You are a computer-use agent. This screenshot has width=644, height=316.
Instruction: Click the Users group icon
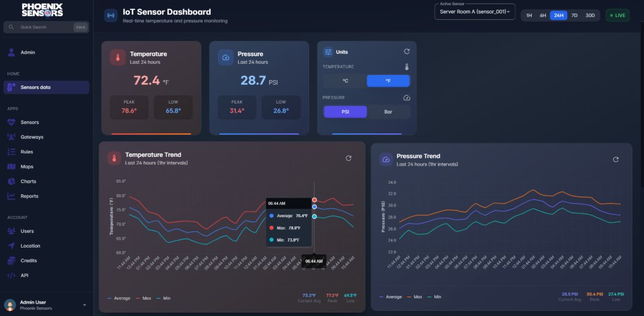click(12, 231)
